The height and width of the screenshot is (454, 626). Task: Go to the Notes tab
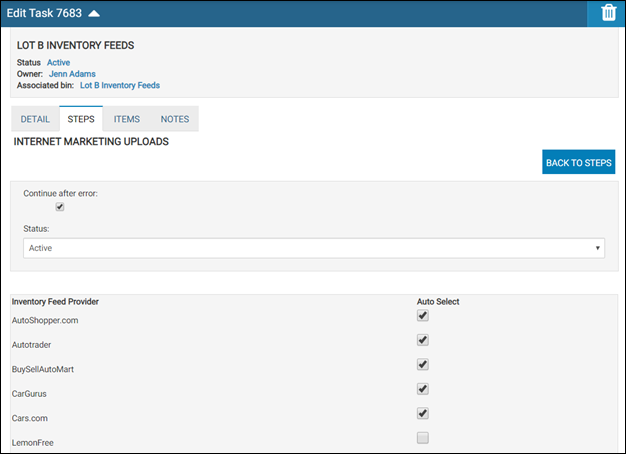174,119
